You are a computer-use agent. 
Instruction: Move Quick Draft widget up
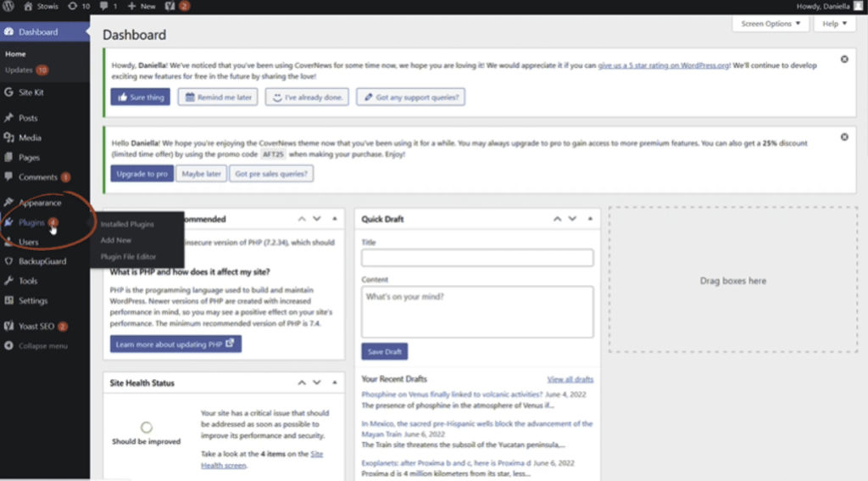click(558, 219)
